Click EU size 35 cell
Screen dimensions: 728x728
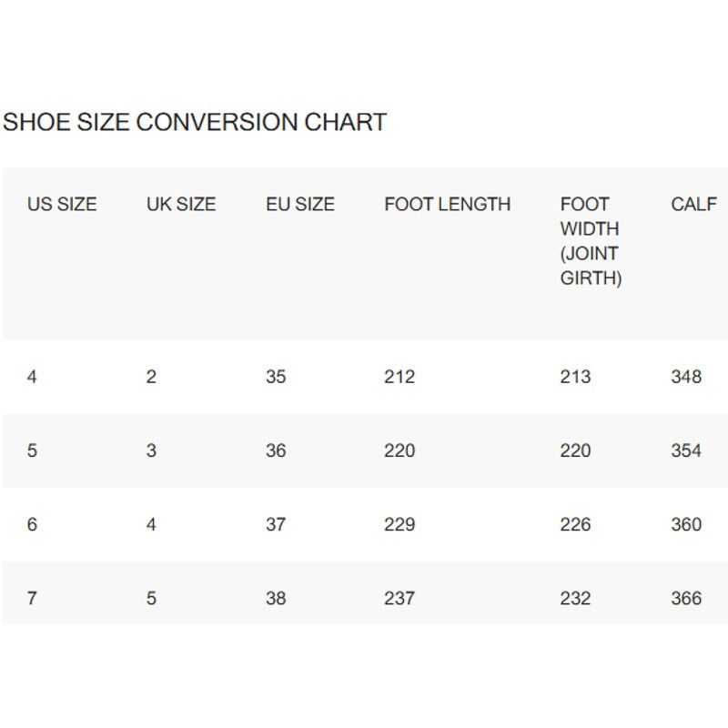276,377
